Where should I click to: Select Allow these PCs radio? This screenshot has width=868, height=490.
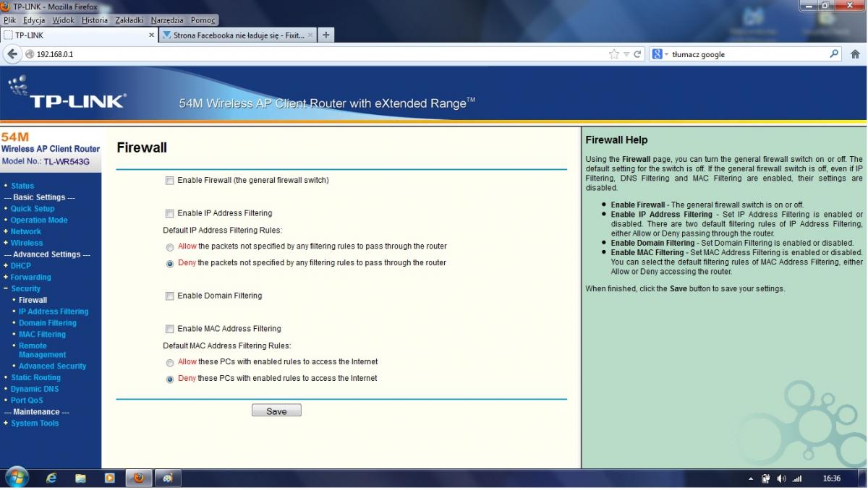pyautogui.click(x=170, y=363)
